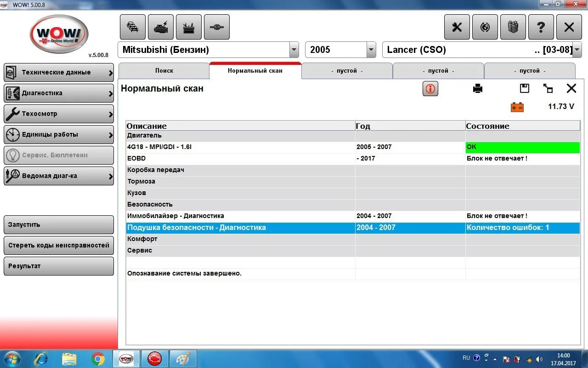Click the battery toolbar icon
Viewport: 588px width, 368px height.
(x=189, y=27)
